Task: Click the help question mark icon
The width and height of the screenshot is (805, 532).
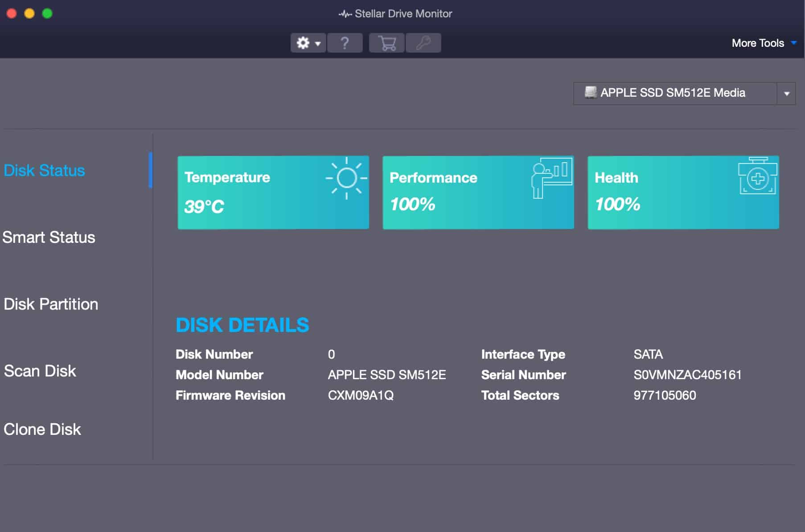Action: 345,43
